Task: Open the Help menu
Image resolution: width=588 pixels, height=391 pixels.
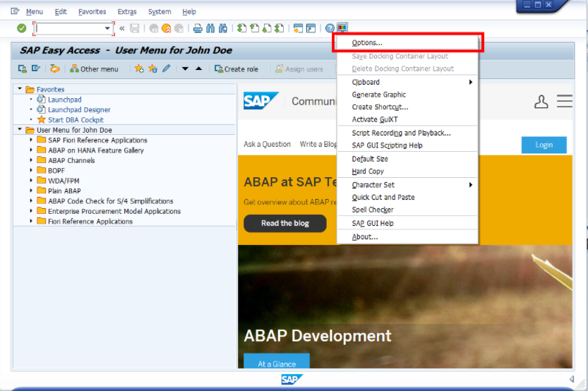Action: [189, 11]
